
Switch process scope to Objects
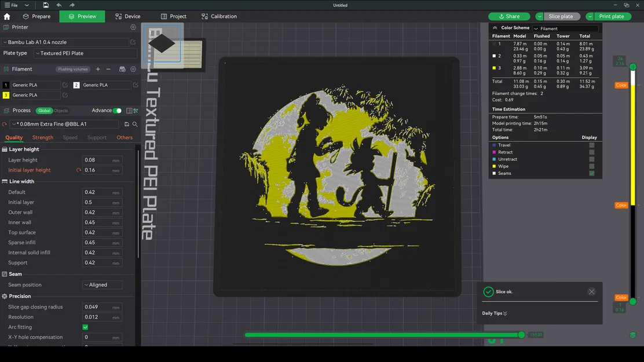(x=61, y=111)
